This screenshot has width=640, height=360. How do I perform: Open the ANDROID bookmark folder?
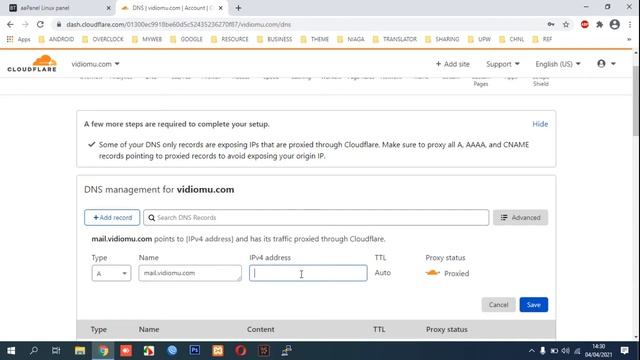56,39
